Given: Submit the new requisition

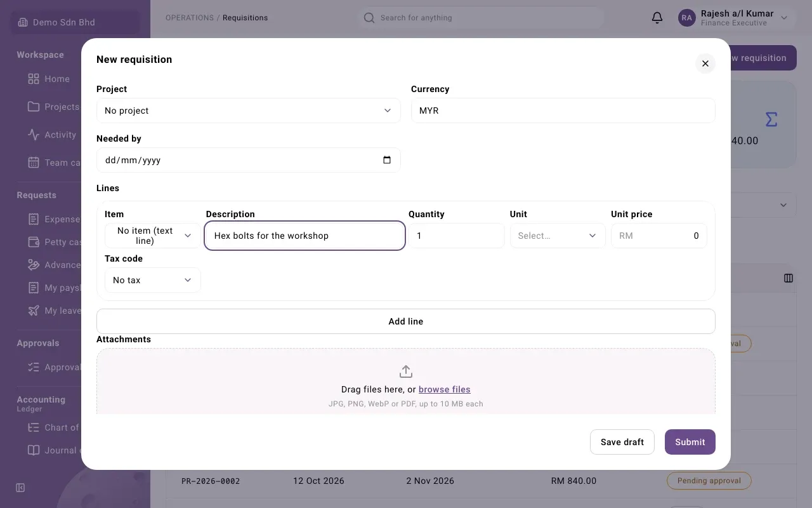Looking at the screenshot, I should click(690, 442).
